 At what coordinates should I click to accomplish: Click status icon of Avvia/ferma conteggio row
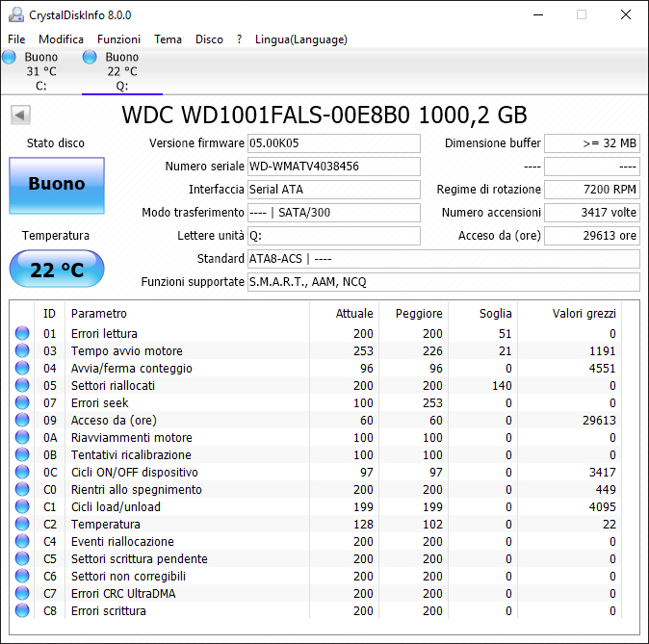point(22,368)
